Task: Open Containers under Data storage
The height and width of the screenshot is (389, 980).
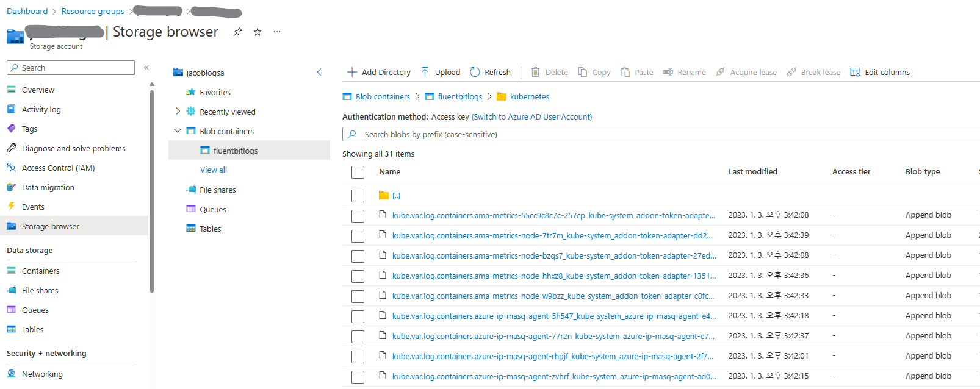Action: point(40,271)
